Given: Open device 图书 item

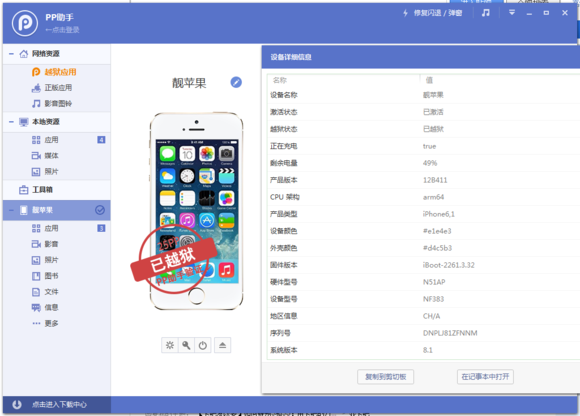Looking at the screenshot, I should pyautogui.click(x=57, y=276).
